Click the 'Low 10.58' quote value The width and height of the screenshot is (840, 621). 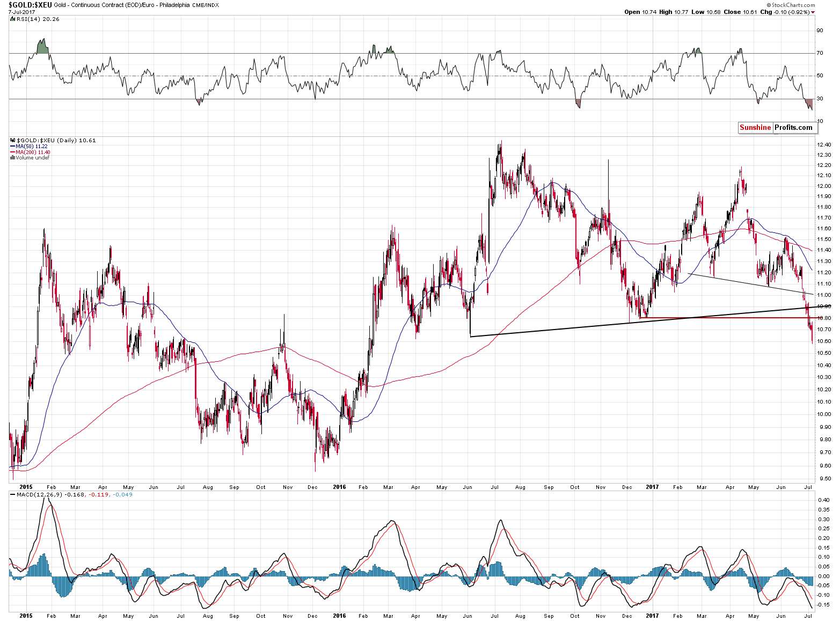pos(706,12)
